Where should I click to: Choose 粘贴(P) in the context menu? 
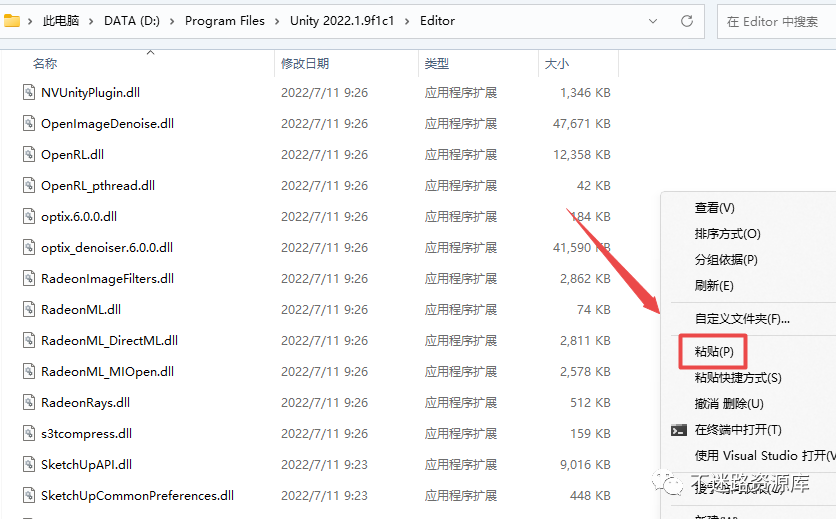pyautogui.click(x=714, y=352)
